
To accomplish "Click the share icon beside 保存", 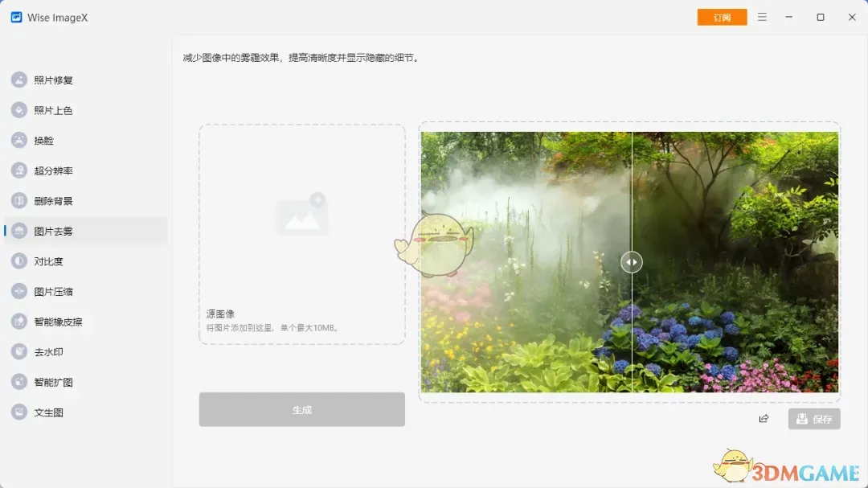I will [x=764, y=419].
